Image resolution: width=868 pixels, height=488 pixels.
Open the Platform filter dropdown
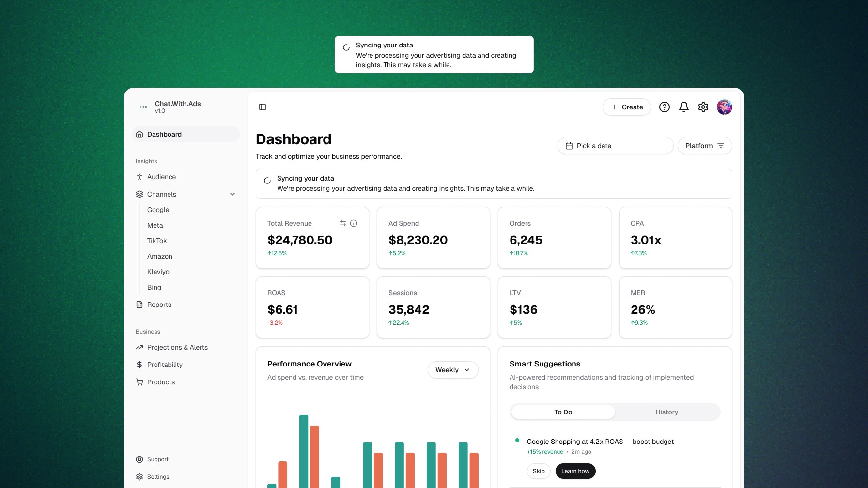click(705, 146)
